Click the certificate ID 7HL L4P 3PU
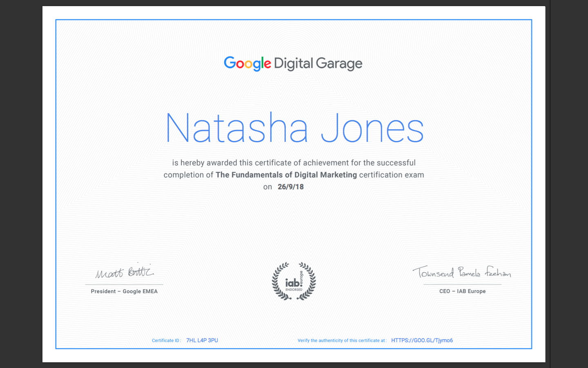 click(202, 340)
